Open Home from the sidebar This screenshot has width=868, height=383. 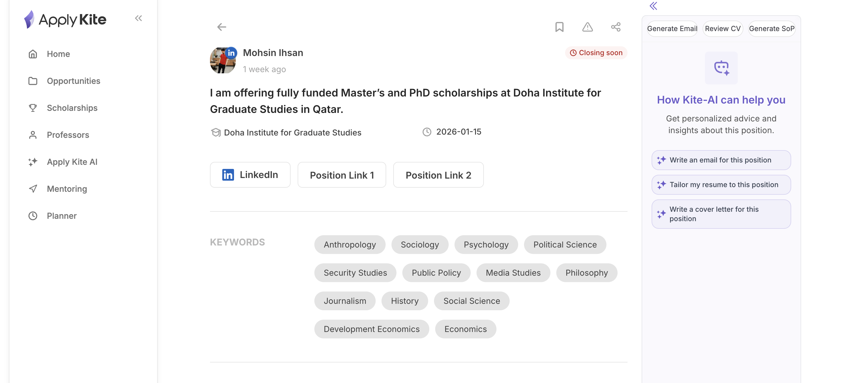pos(58,54)
